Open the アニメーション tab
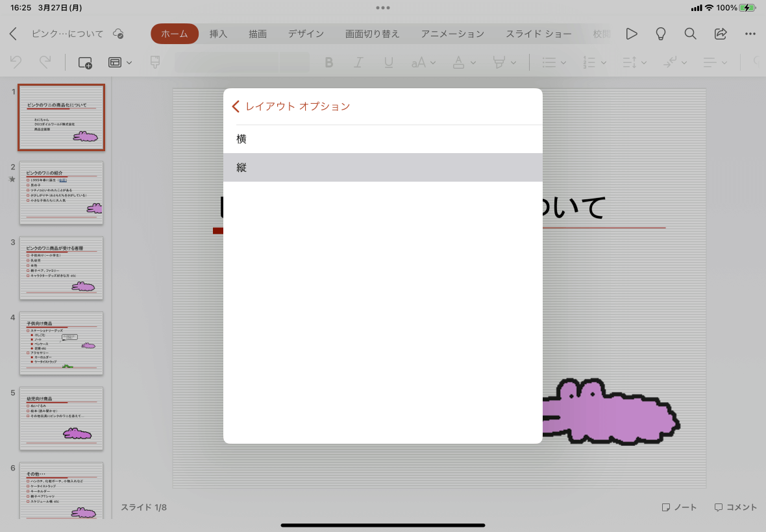This screenshot has height=532, width=766. [452, 34]
